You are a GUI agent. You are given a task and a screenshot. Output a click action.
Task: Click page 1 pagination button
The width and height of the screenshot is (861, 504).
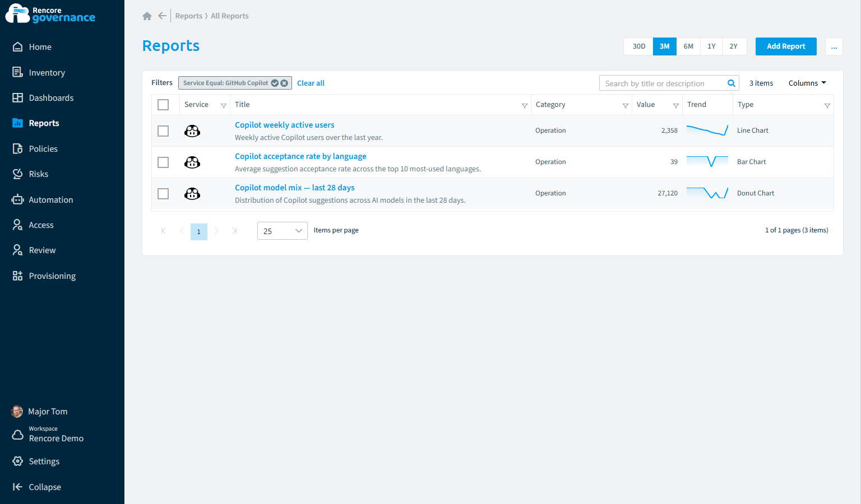coord(199,231)
